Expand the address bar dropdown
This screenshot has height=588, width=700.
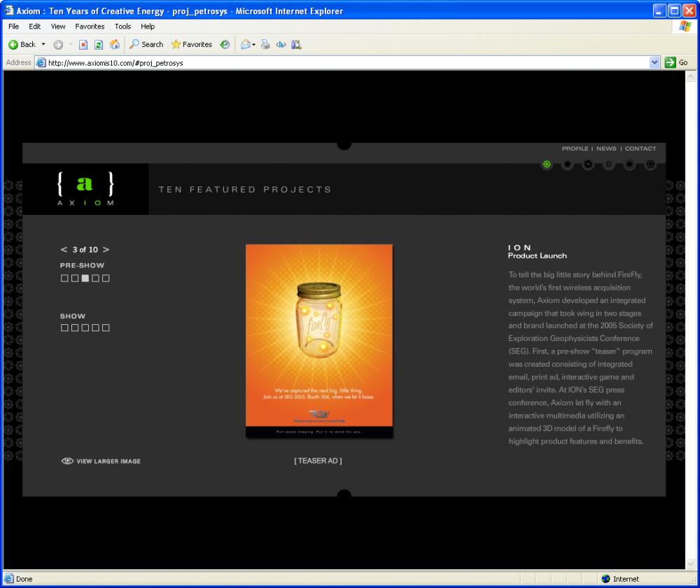654,62
